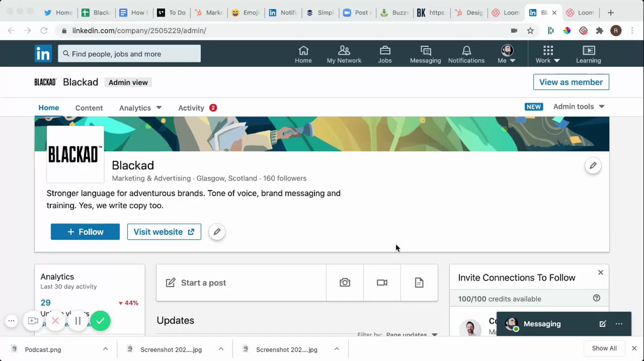Open the Chrome three-dot menu

632,31
